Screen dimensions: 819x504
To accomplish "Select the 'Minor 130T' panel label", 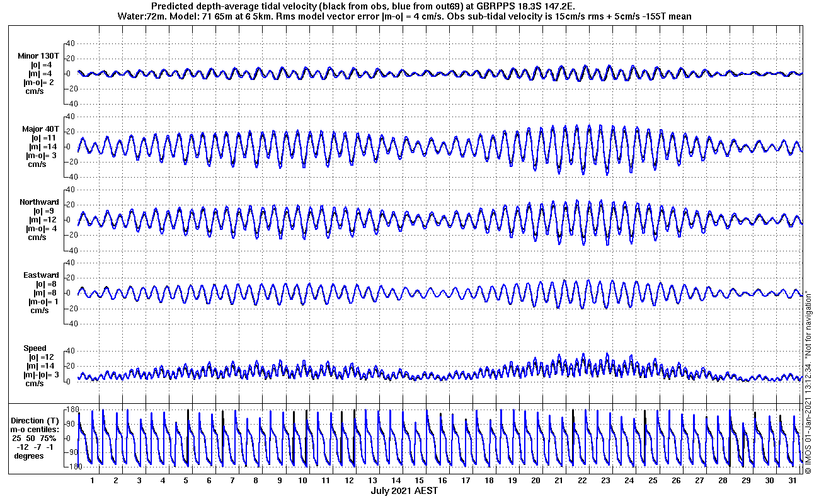I will pyautogui.click(x=38, y=56).
